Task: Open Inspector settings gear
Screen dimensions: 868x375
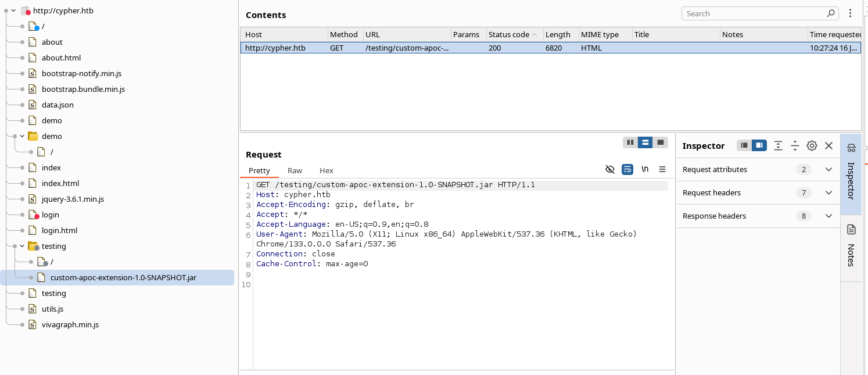Action: point(812,146)
